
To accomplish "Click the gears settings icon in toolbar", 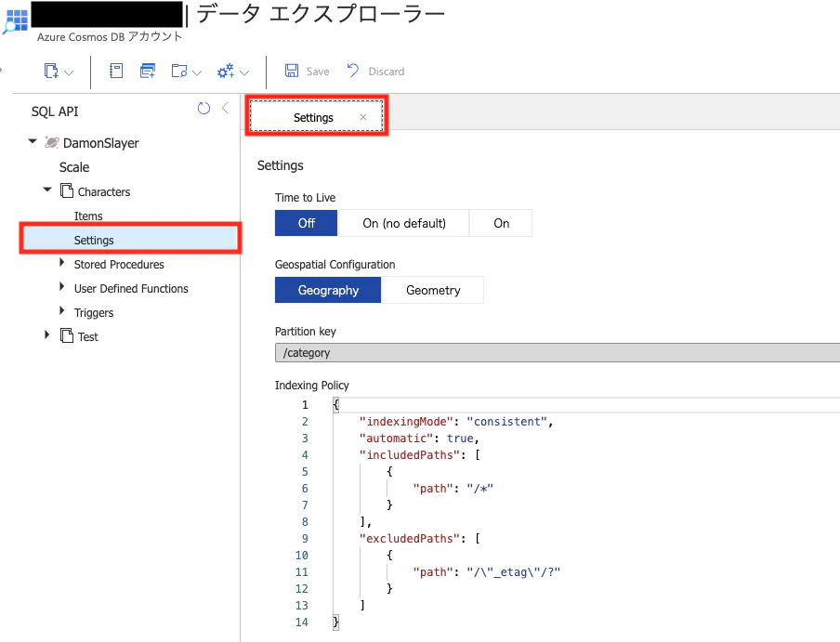I will tap(226, 71).
